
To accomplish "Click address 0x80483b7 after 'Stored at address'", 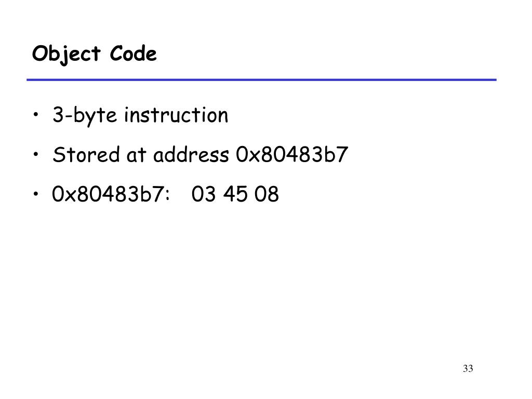I will [292, 155].
